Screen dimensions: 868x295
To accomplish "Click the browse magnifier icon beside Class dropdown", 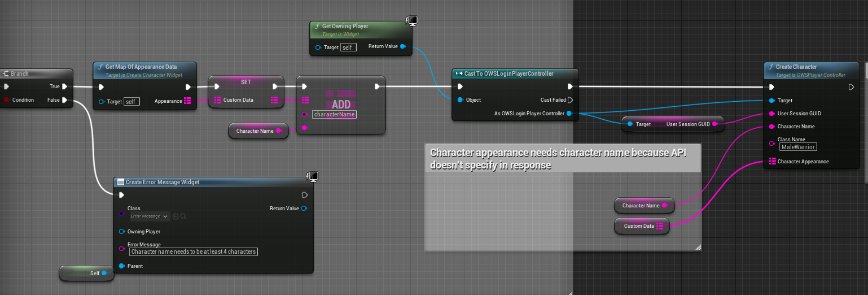I will (x=183, y=216).
